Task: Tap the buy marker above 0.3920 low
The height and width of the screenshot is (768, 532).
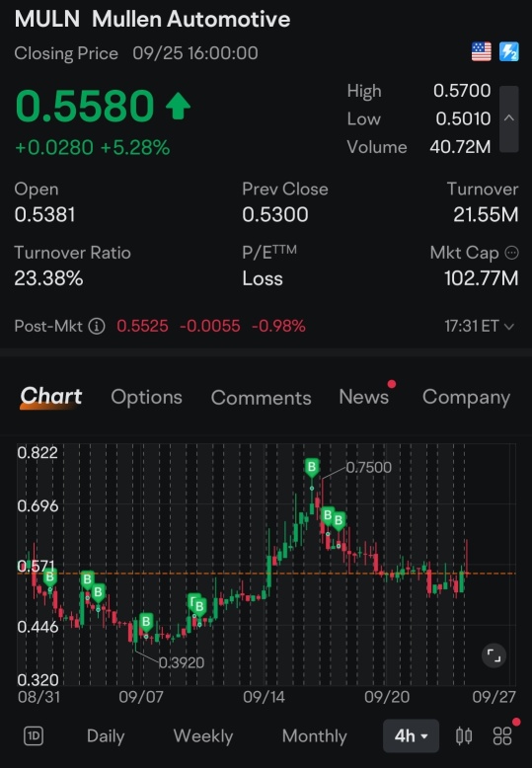Action: click(x=146, y=622)
